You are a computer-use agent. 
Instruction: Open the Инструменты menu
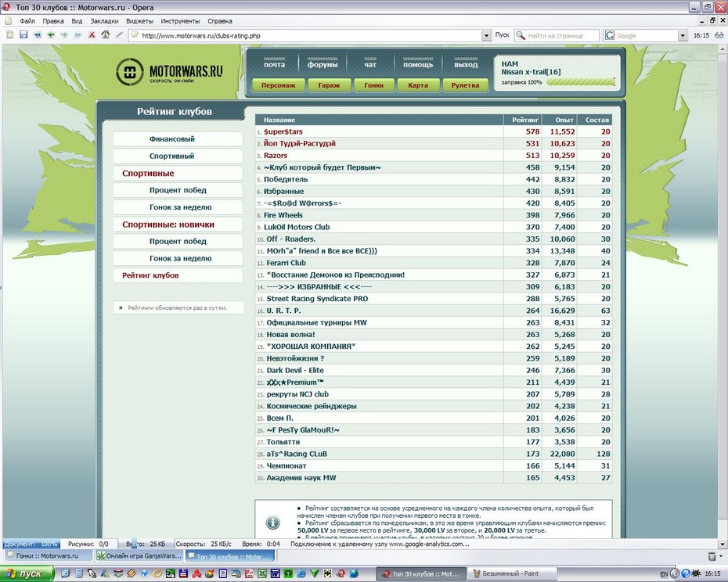tap(181, 21)
